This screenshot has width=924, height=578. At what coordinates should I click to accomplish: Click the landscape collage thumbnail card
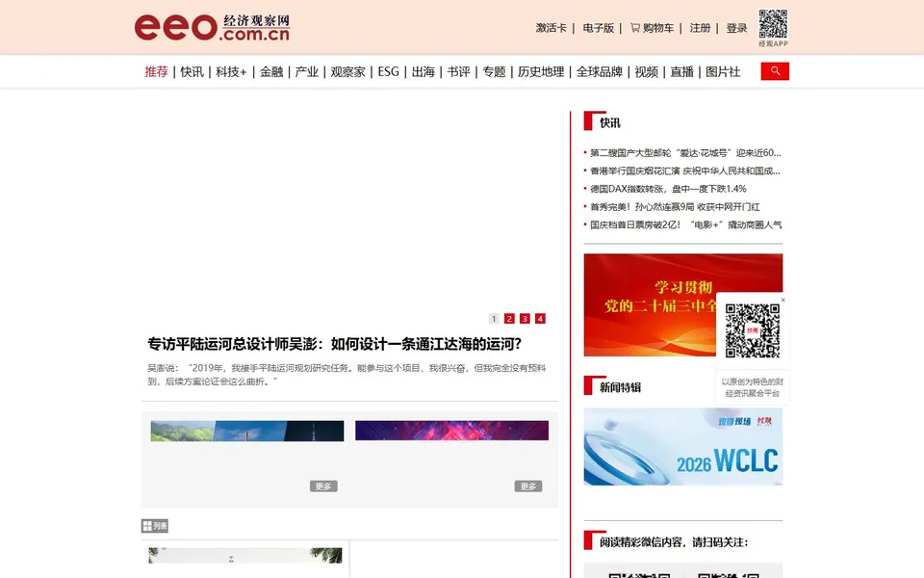click(247, 431)
